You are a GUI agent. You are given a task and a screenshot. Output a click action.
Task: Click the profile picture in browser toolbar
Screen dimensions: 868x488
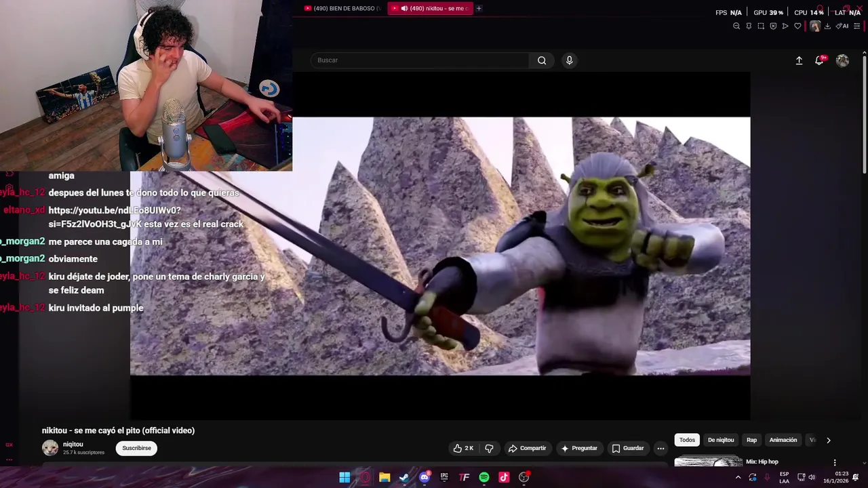pyautogui.click(x=815, y=26)
